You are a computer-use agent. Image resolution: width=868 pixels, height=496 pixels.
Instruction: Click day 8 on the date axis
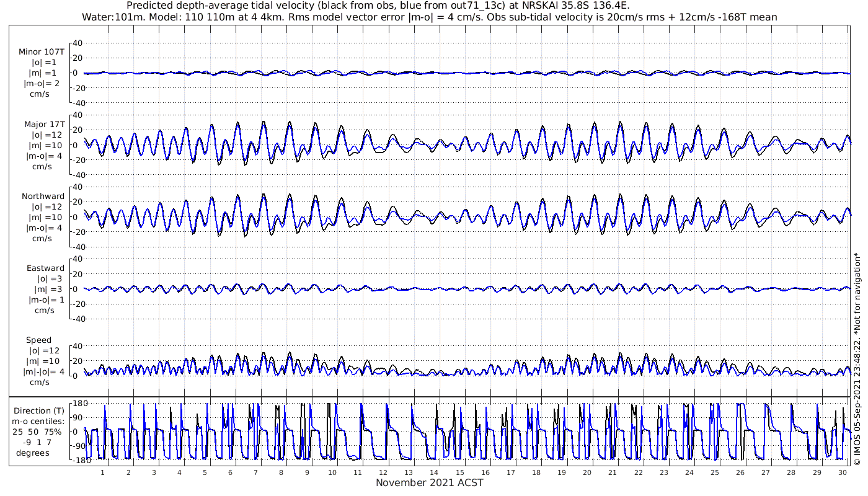[281, 472]
